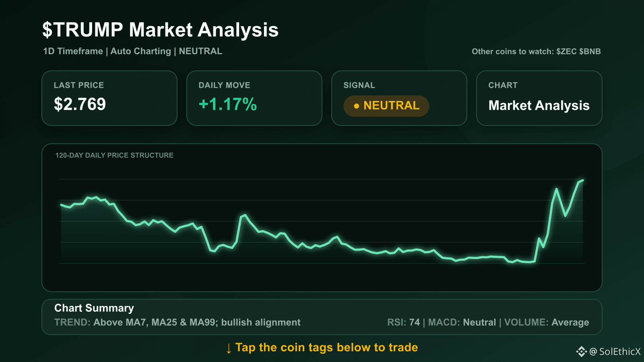Click the $ZEC coin tag
This screenshot has width=644, height=362.
[566, 51]
